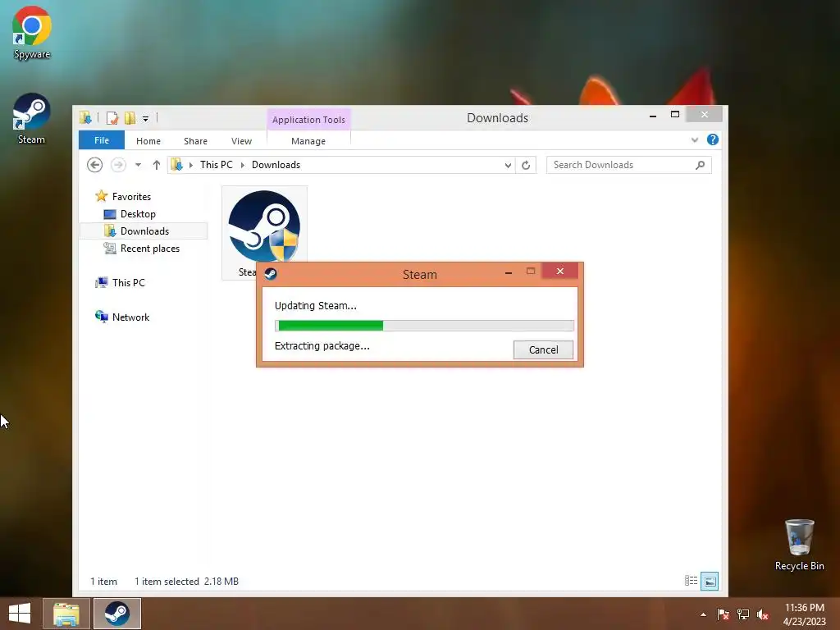Click the Downloads window system menu icon
The width and height of the screenshot is (840, 630).
click(x=85, y=117)
